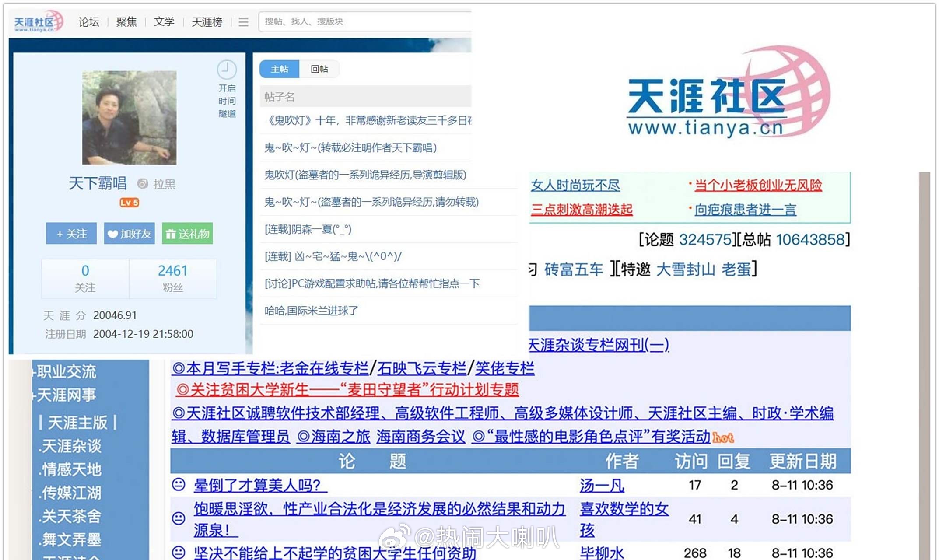Open 天涯榜 in the top navigation
The height and width of the screenshot is (560, 939).
click(207, 22)
